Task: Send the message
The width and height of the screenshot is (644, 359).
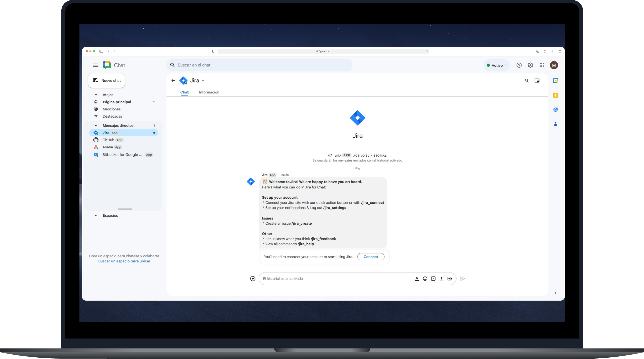Action: (463, 279)
